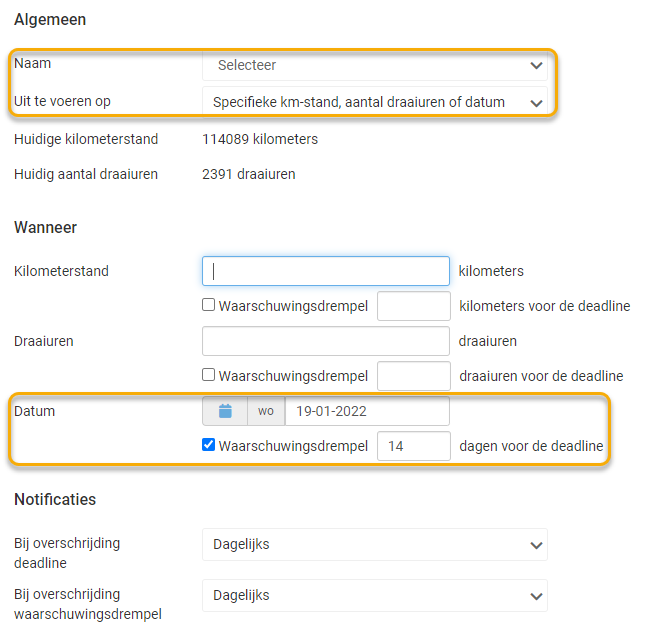The width and height of the screenshot is (655, 634).
Task: Click the 'wo' weekday label box
Action: tap(266, 411)
